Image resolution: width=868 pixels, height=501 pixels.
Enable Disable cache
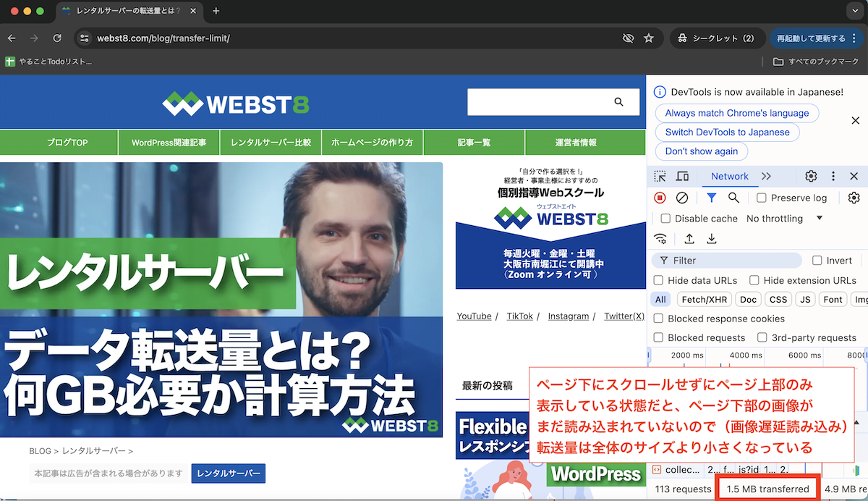pyautogui.click(x=664, y=218)
